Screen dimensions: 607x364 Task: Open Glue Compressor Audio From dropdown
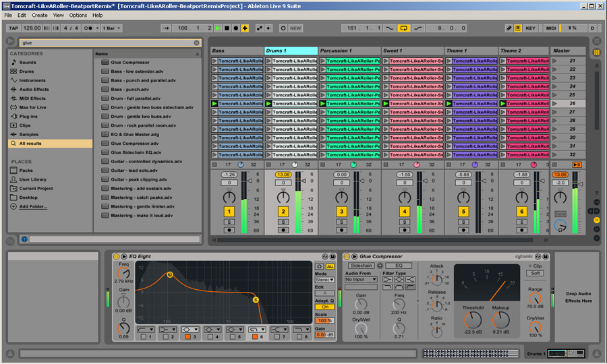pos(361,279)
